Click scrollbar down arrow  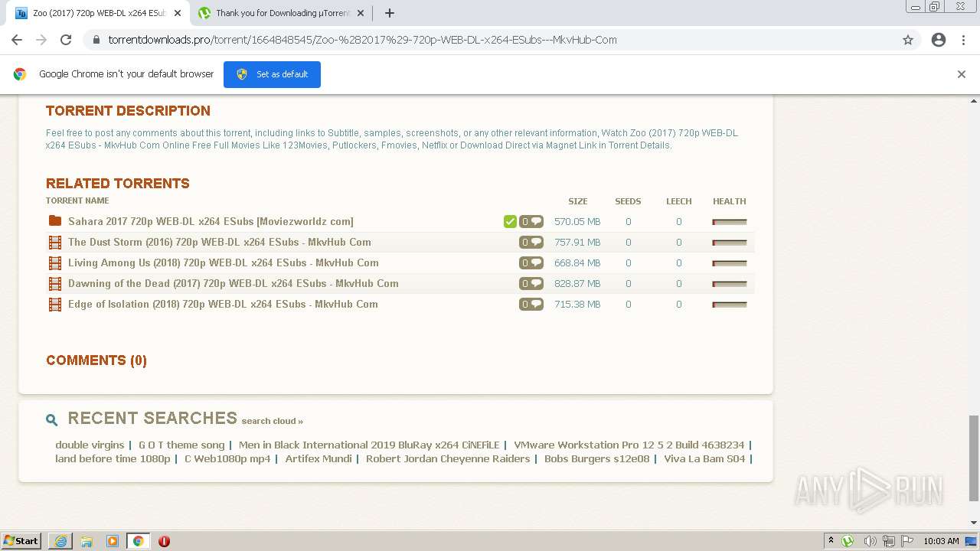point(974,523)
